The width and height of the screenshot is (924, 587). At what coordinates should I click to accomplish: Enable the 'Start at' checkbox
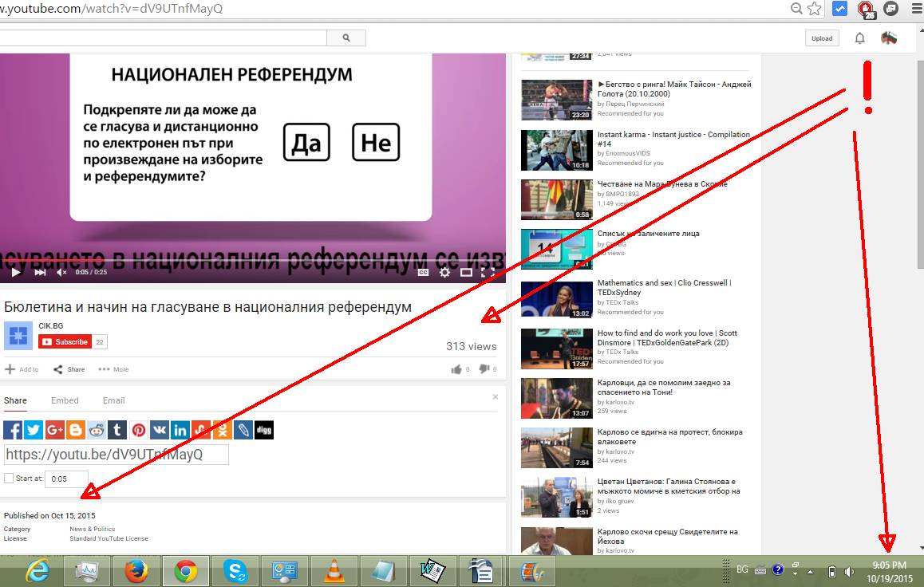point(9,479)
